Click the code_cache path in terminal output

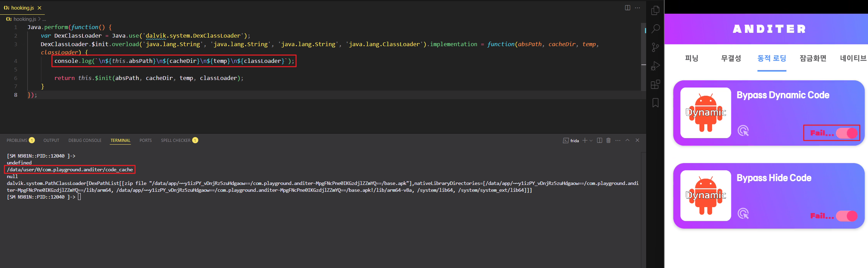70,170
